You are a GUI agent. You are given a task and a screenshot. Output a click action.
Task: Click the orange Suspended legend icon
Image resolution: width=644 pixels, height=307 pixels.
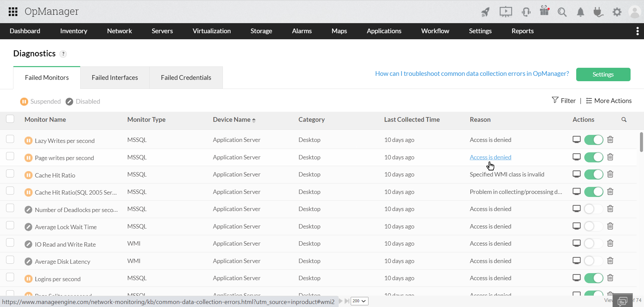pos(24,101)
